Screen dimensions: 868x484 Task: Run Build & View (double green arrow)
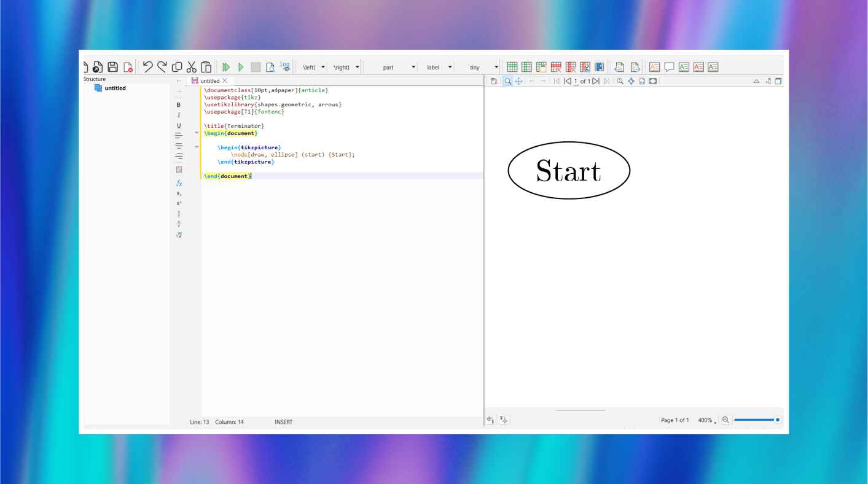[226, 67]
